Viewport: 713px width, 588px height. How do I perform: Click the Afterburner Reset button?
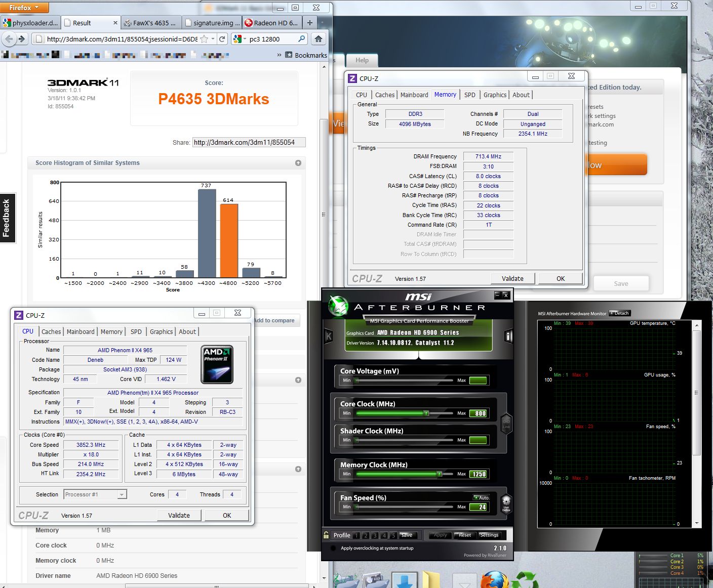tap(464, 535)
